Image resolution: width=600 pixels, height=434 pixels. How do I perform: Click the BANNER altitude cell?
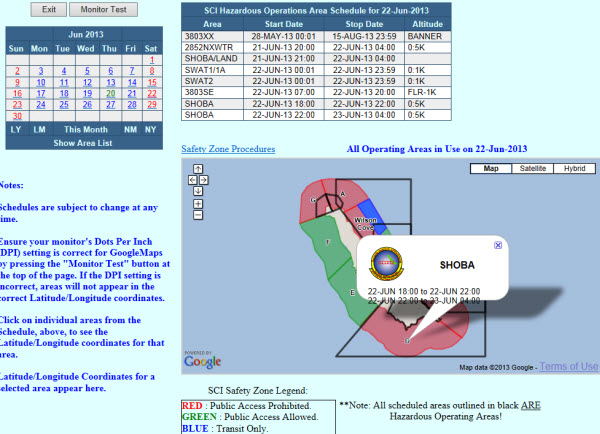coord(428,36)
